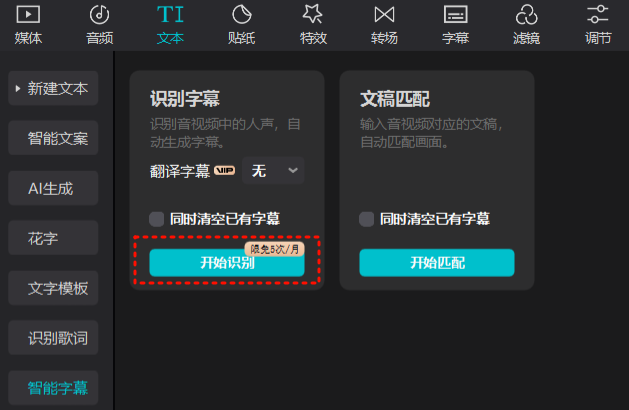The height and width of the screenshot is (410, 629).
Task: Open the 转场 (Transitions) icon
Action: click(x=384, y=15)
